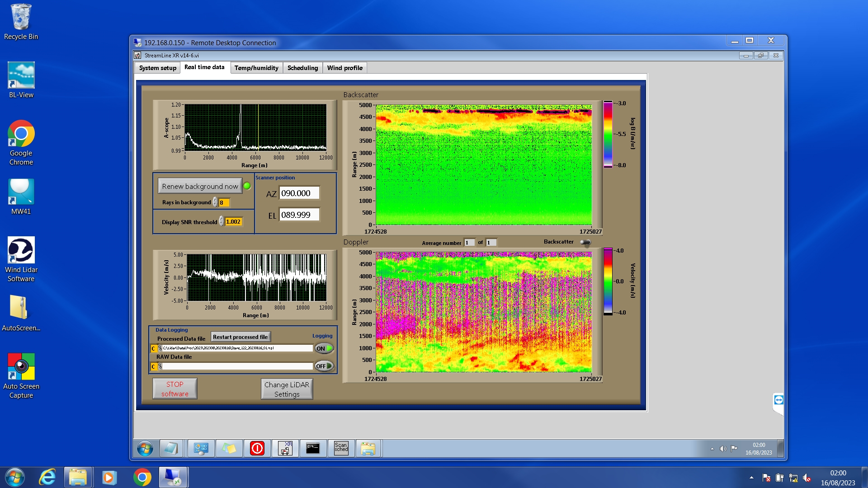This screenshot has height=488, width=868.
Task: Turn off processed data logging ON switch
Action: pos(324,348)
